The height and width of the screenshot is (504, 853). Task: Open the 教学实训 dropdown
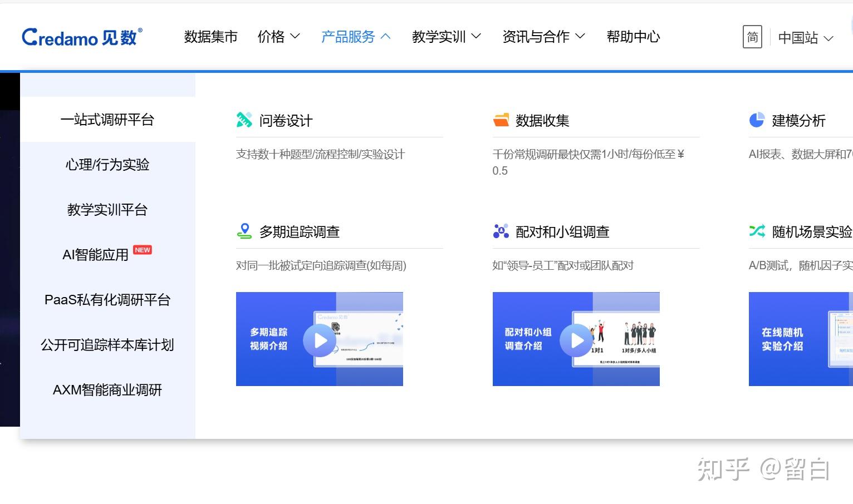pyautogui.click(x=446, y=37)
